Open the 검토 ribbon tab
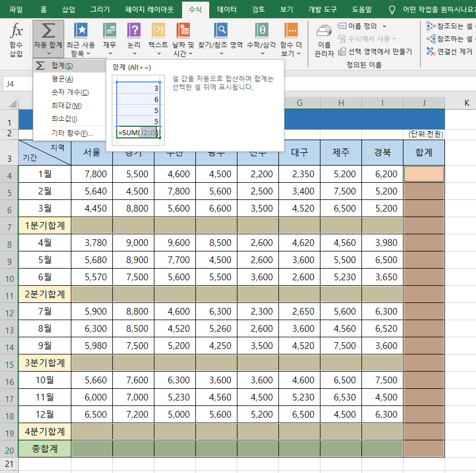The image size is (476, 473). tap(258, 9)
